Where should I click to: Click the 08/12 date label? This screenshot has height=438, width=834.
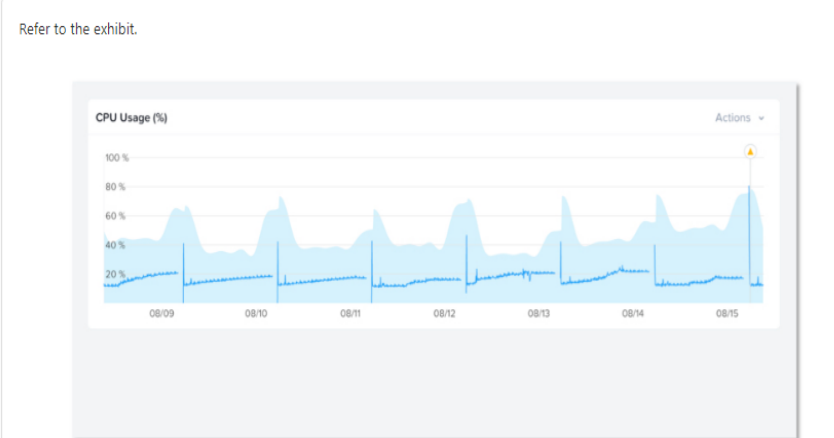444,313
